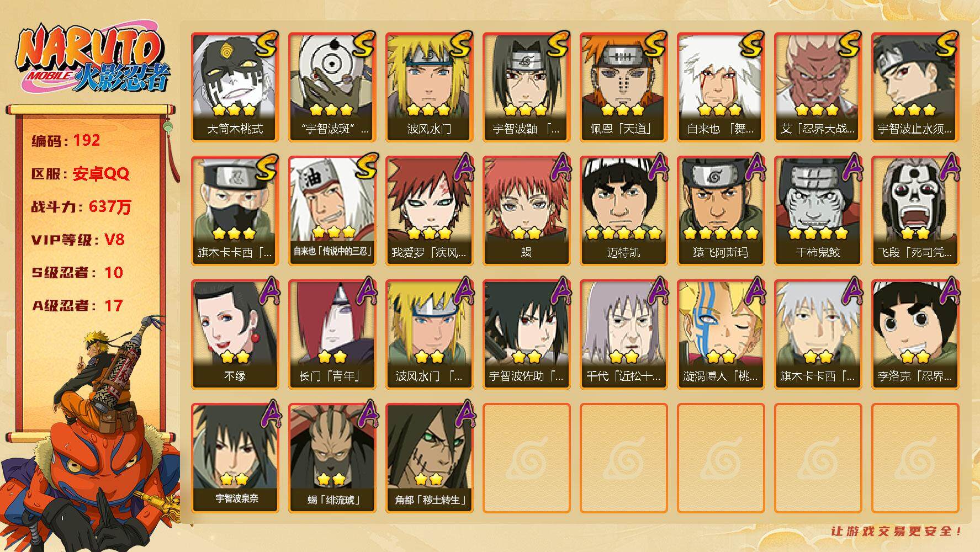Select the 长门「青年」ninja card
The image size is (980, 552).
pos(332,335)
